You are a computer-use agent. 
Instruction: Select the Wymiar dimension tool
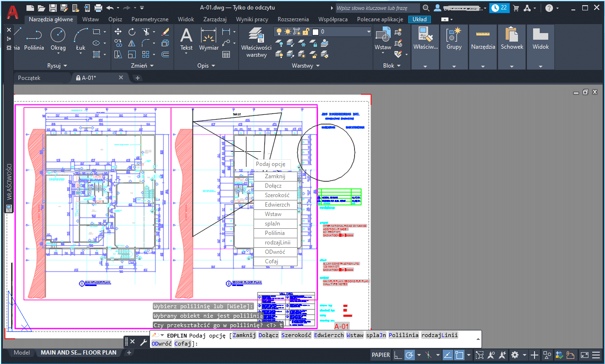[x=209, y=39]
